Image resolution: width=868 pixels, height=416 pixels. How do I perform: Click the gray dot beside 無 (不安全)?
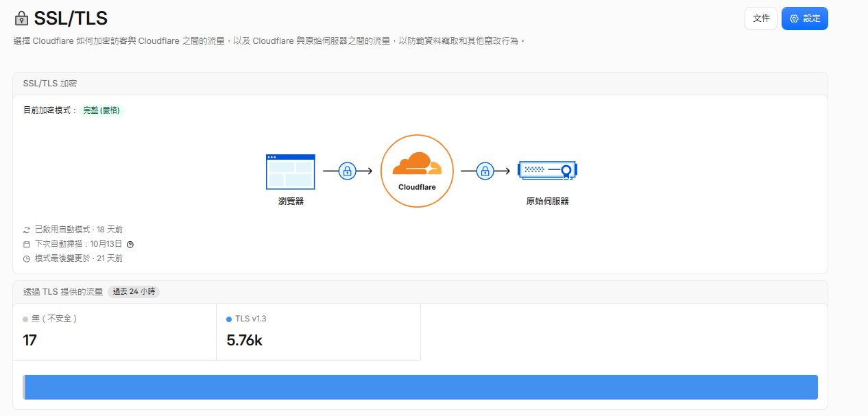coord(25,319)
